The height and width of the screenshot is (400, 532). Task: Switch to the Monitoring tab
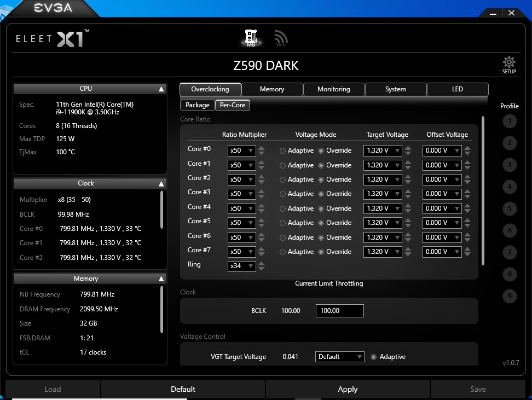click(334, 89)
